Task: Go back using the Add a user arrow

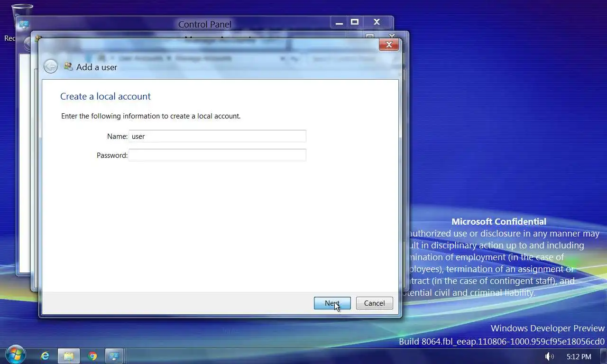Action: click(x=51, y=67)
